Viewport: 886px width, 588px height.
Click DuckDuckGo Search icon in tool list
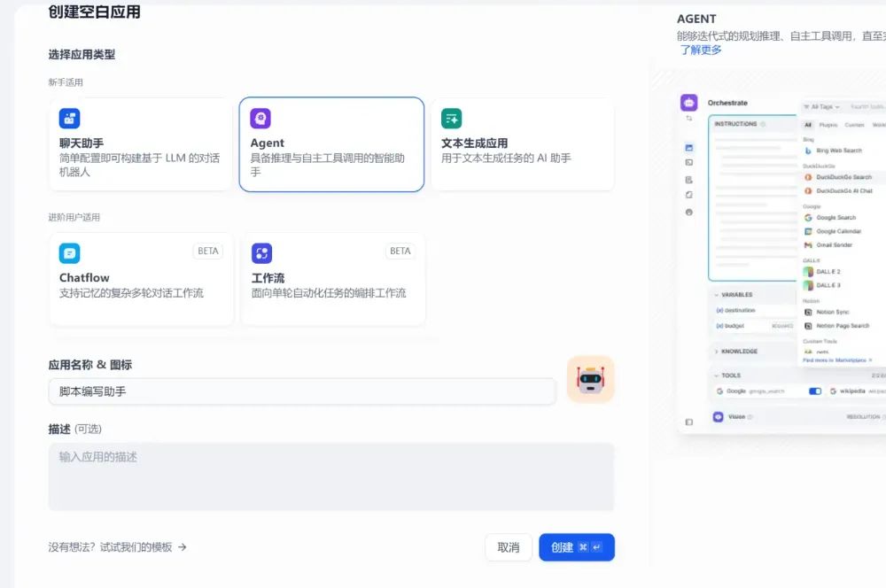coord(808,177)
